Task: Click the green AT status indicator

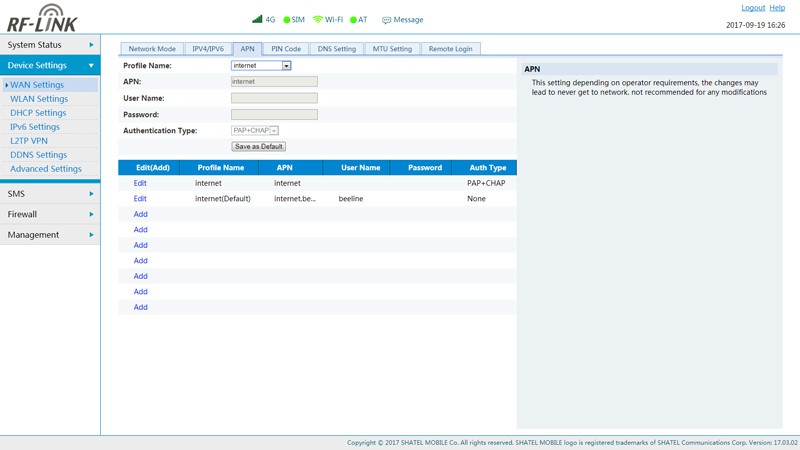Action: pyautogui.click(x=353, y=19)
